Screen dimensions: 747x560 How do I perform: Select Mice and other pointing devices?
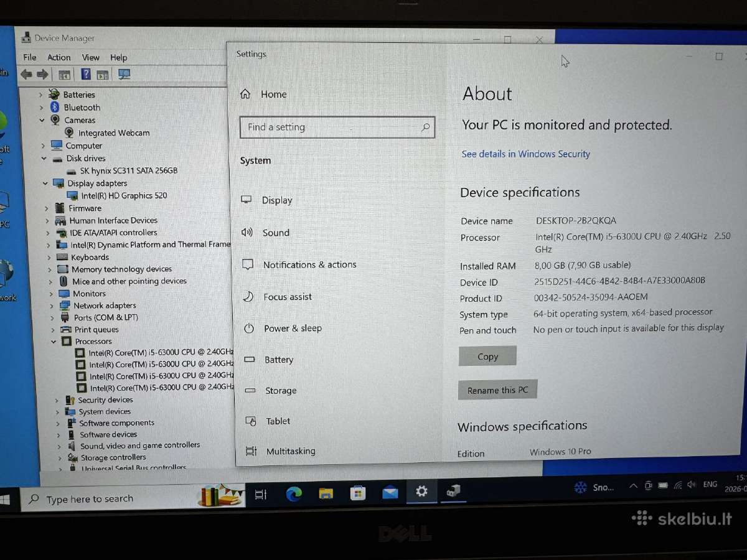click(129, 281)
